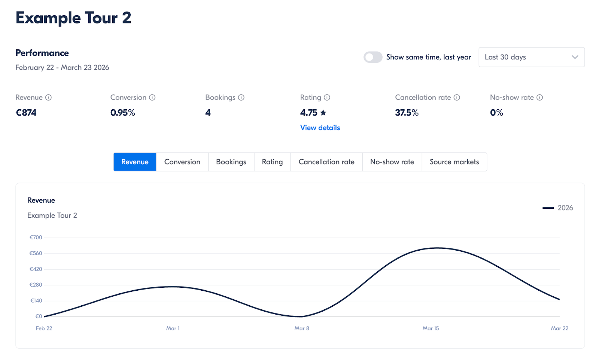Screen dimensions: 599x364
Task: Click the Rating info icon
Action: click(x=327, y=97)
